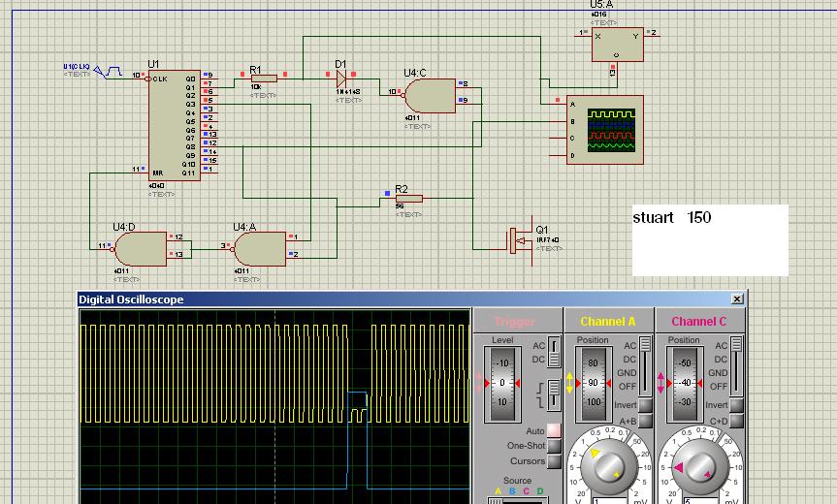The width and height of the screenshot is (837, 504).
Task: Toggle the Cursors button
Action: tap(554, 461)
